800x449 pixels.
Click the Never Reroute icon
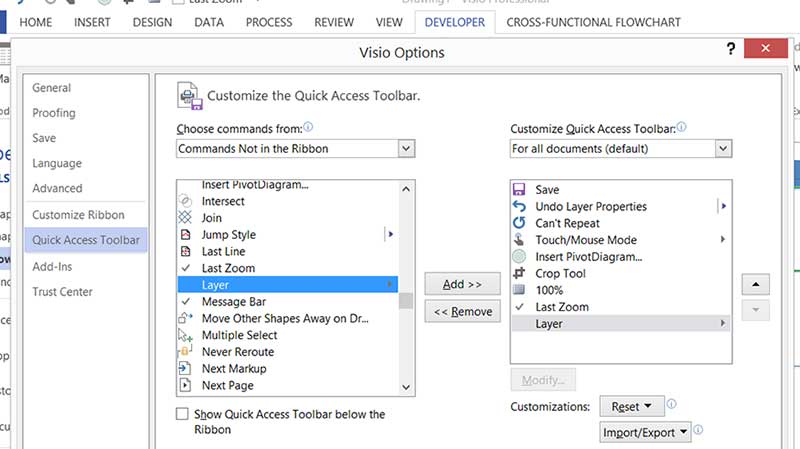pos(185,352)
